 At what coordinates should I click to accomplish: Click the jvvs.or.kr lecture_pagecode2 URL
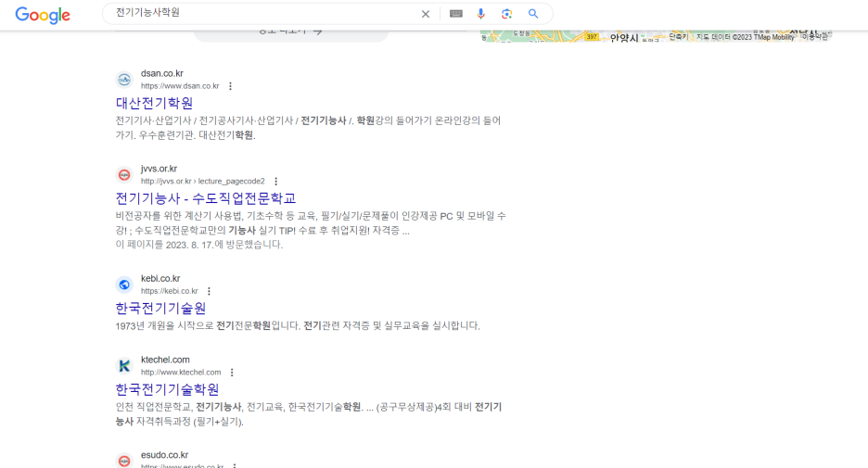pos(202,182)
